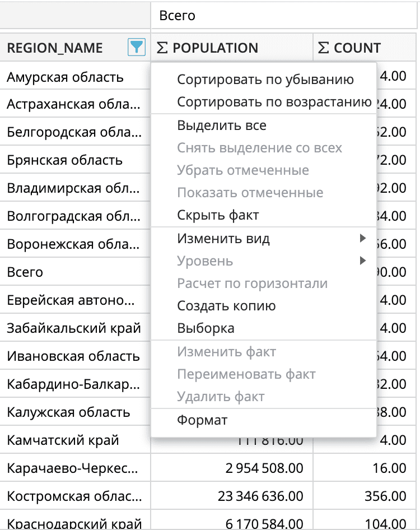Open the Изменить вид menu item
420x530 pixels.
[223, 239]
